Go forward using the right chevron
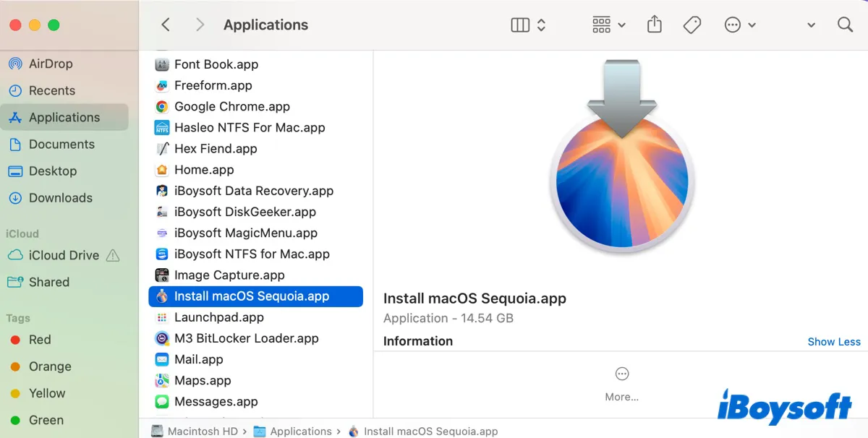 coord(200,25)
